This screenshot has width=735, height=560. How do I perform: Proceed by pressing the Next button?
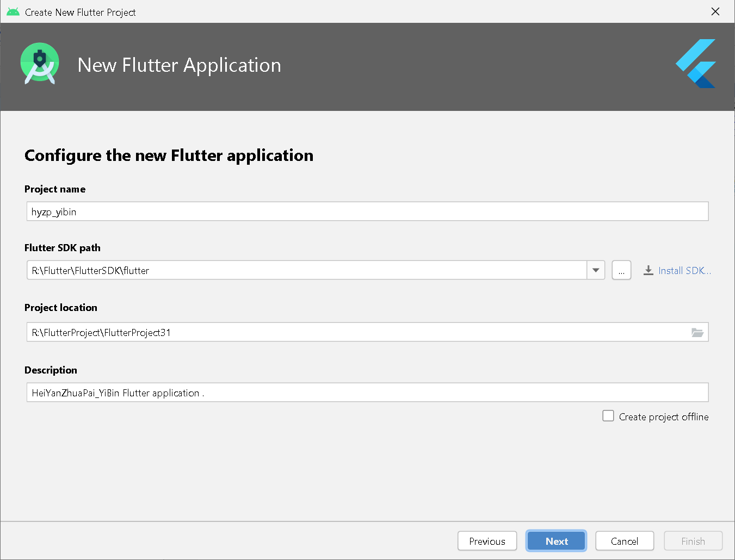click(x=556, y=541)
